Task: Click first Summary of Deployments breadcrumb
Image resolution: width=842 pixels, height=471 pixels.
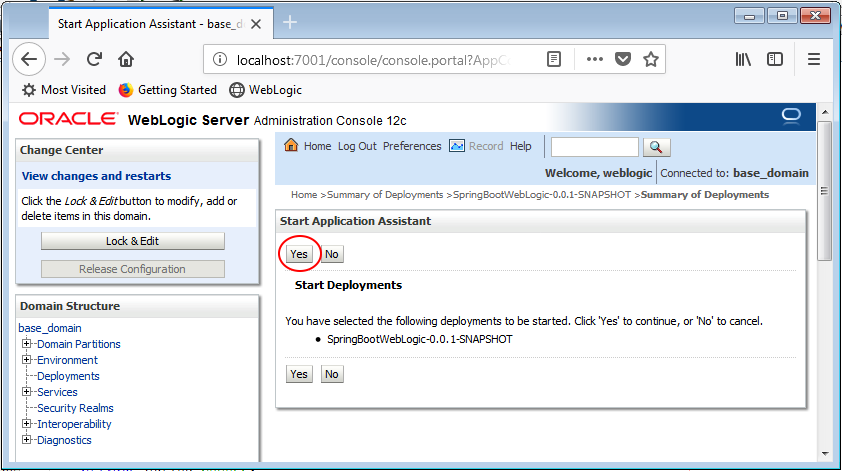Action: [x=385, y=194]
